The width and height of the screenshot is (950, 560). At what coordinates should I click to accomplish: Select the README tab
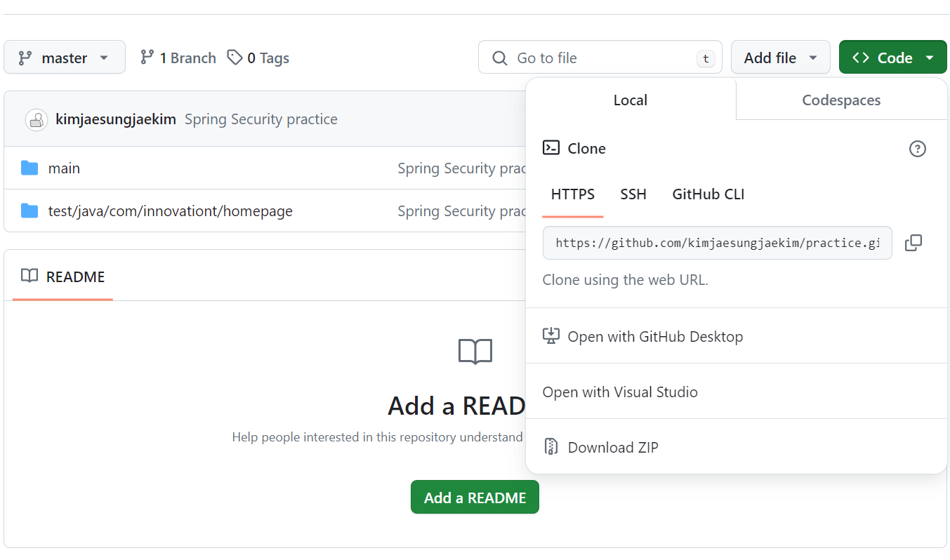pyautogui.click(x=62, y=276)
